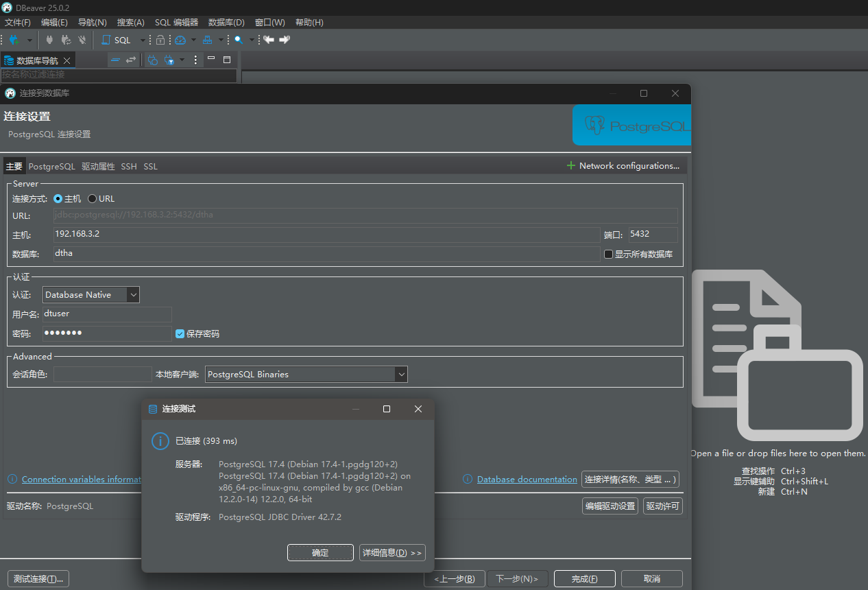The image size is (868, 590).
Task: Expand the PostgreSQL Binaries client dropdown
Action: pyautogui.click(x=400, y=375)
